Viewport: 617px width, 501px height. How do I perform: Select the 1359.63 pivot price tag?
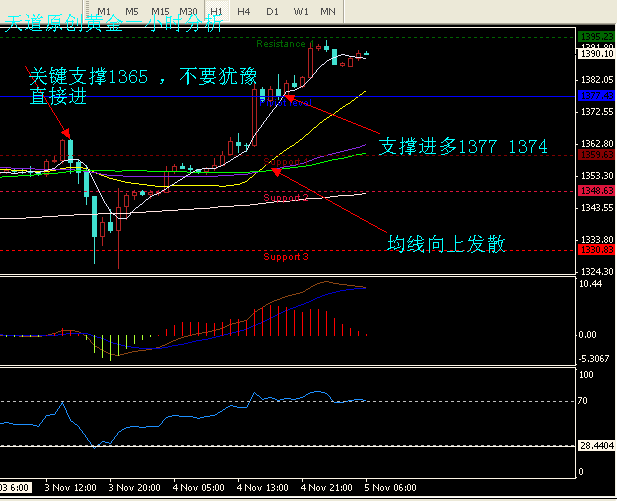coord(596,155)
